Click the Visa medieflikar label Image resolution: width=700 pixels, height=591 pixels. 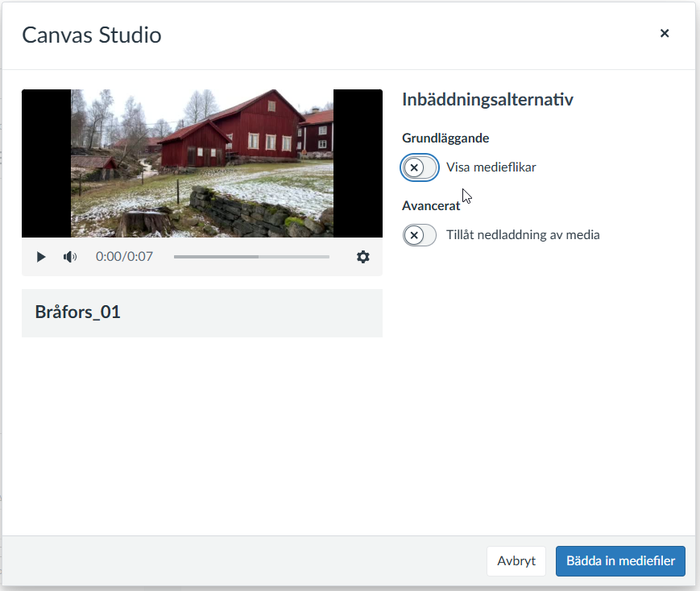coord(491,167)
